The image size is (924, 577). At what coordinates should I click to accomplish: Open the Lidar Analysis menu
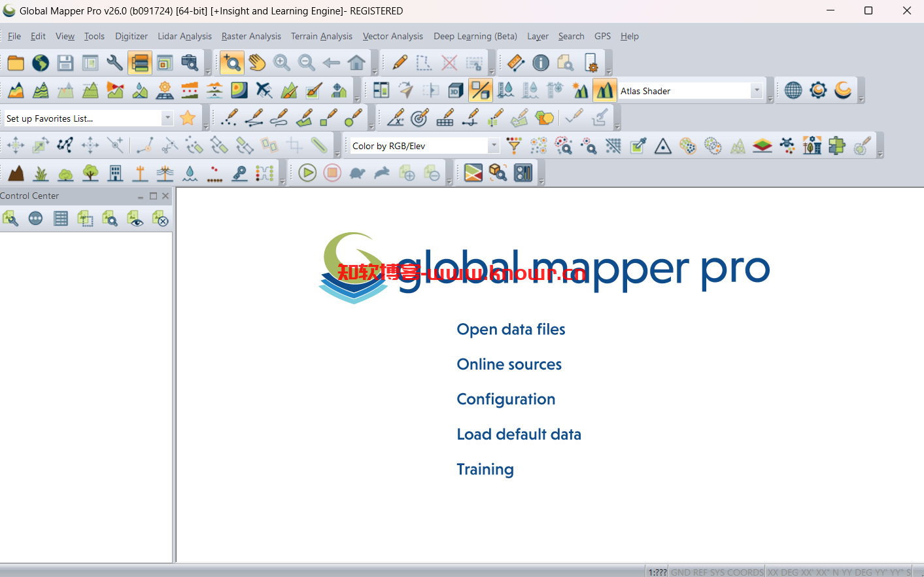coord(184,36)
